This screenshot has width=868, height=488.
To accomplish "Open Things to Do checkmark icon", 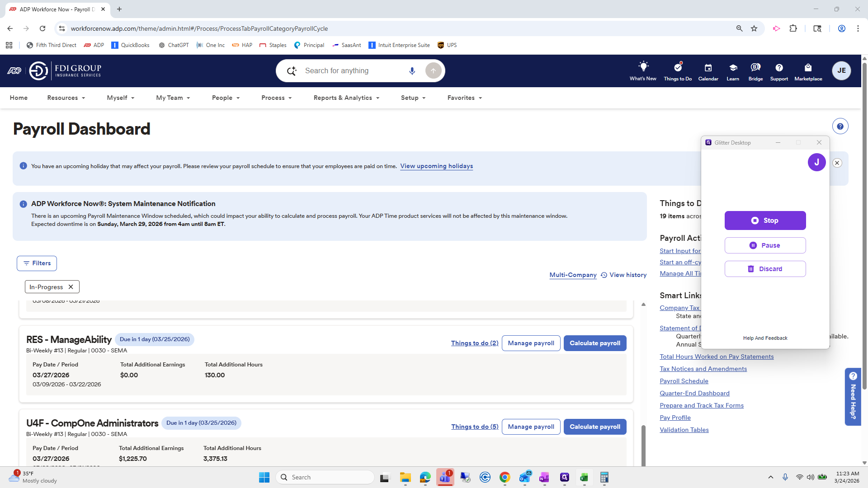I will [677, 67].
